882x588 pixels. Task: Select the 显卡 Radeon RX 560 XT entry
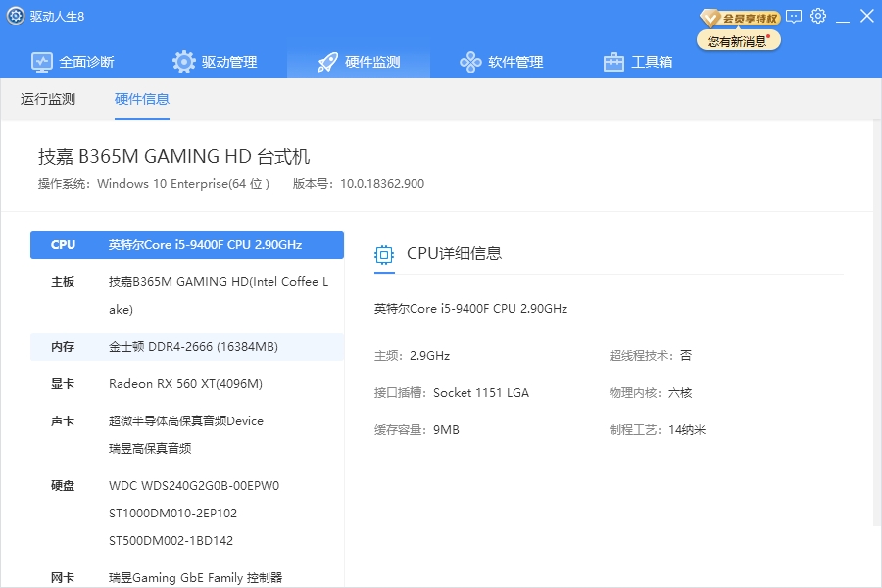[x=186, y=384]
